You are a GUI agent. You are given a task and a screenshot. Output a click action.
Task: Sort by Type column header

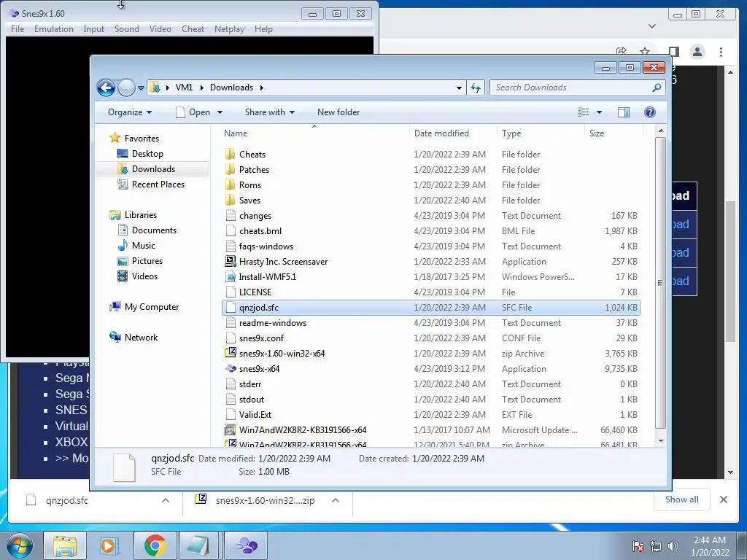click(x=541, y=133)
